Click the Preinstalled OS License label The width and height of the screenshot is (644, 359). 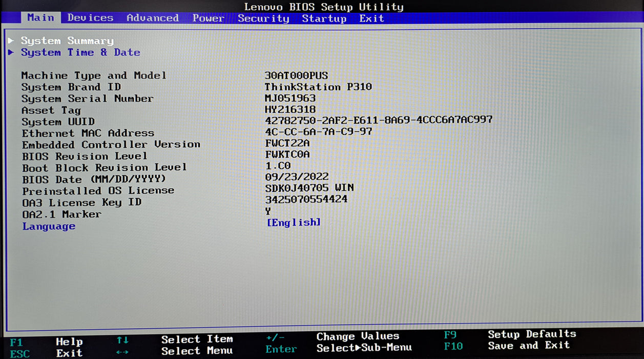[x=98, y=191]
